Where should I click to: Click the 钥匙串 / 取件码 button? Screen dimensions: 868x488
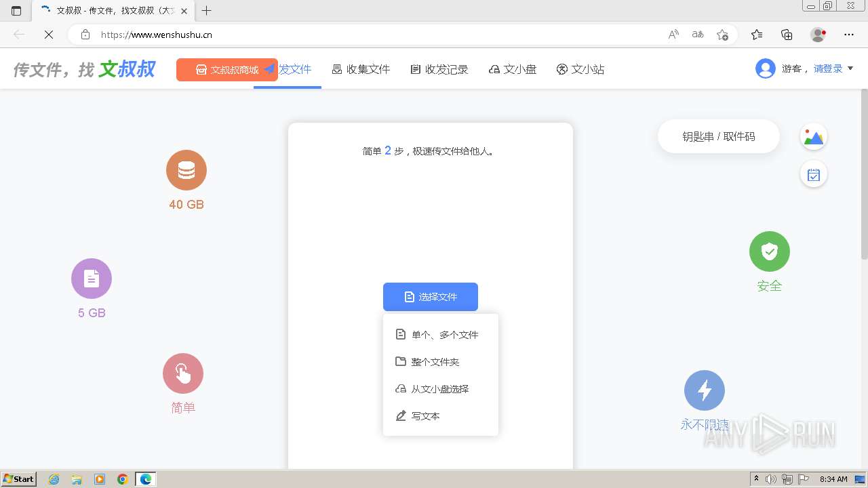tap(719, 136)
